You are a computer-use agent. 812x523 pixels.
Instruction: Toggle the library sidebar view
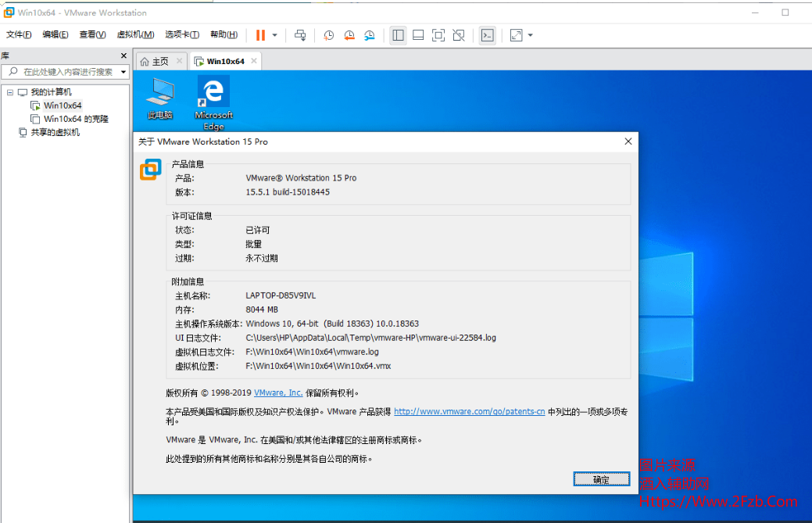(x=399, y=35)
